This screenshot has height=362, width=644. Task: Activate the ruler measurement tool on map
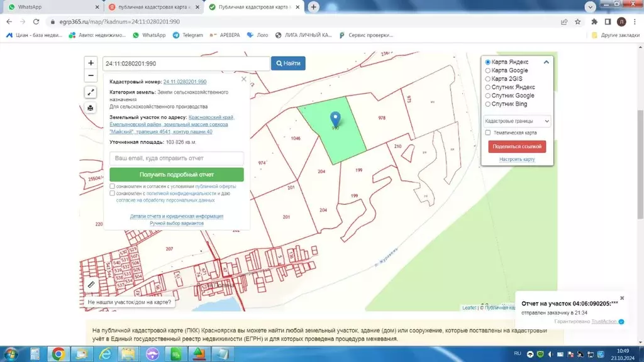click(x=91, y=285)
